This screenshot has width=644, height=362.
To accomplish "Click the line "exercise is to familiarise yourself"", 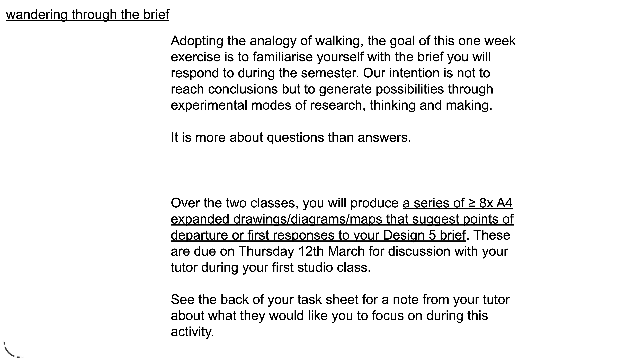I will point(330,57).
